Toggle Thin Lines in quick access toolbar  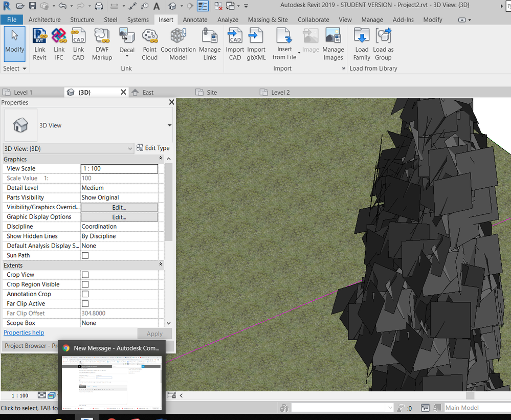[203, 6]
